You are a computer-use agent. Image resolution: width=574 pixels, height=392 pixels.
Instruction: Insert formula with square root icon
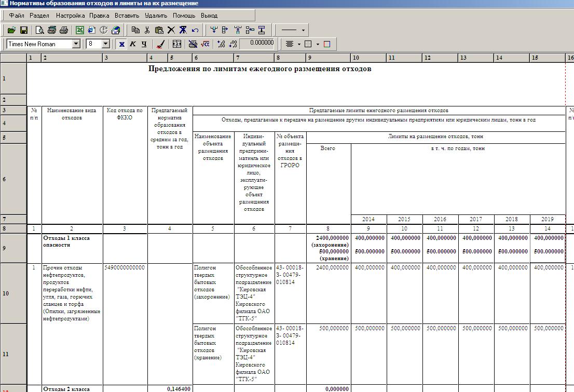click(x=205, y=44)
